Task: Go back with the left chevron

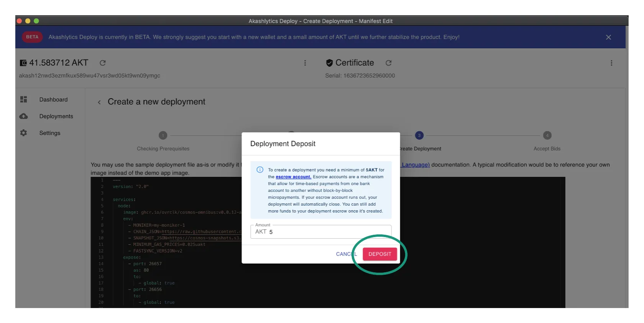Action: coord(99,102)
